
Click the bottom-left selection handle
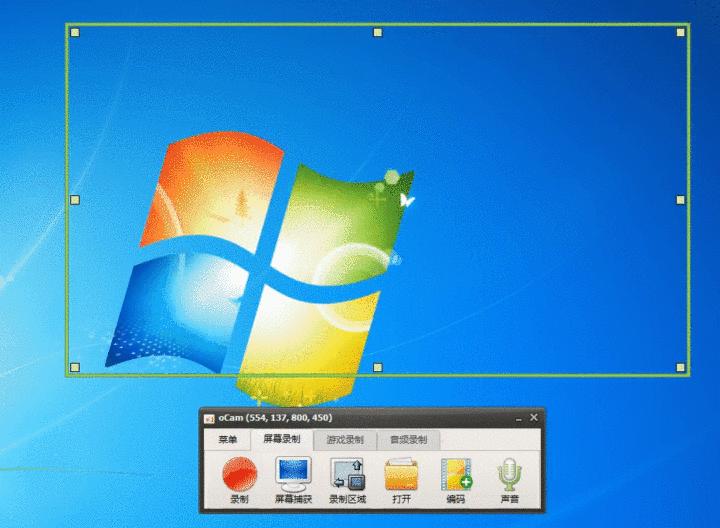coord(75,367)
